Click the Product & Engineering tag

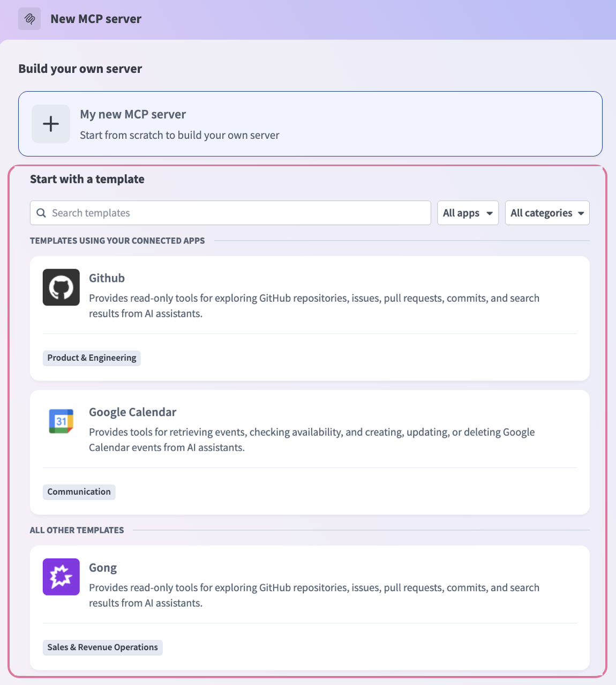[91, 358]
